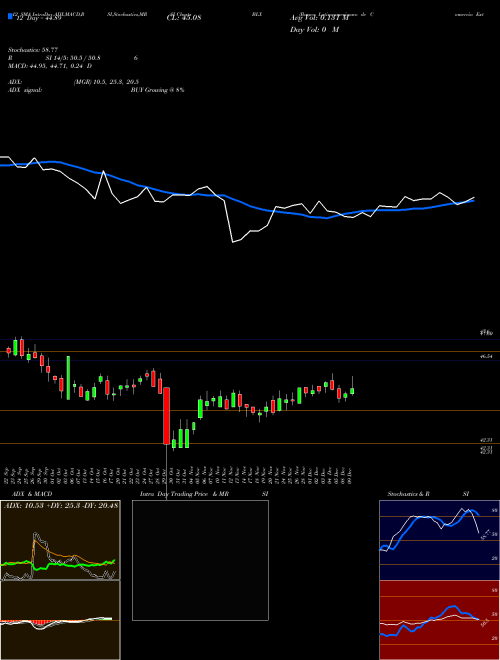Click the white line's lowest point in upper chart
The image size is (500, 660).
pyautogui.click(x=233, y=242)
